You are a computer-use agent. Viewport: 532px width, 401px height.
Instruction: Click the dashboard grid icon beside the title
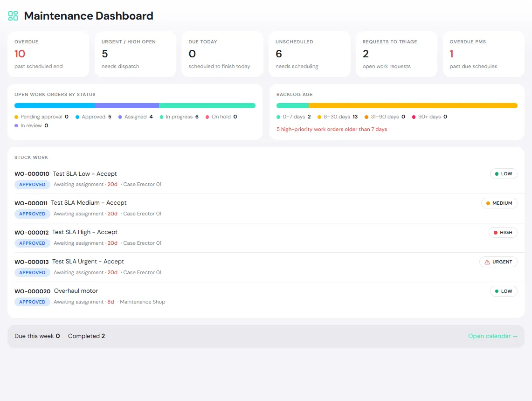pyautogui.click(x=13, y=16)
